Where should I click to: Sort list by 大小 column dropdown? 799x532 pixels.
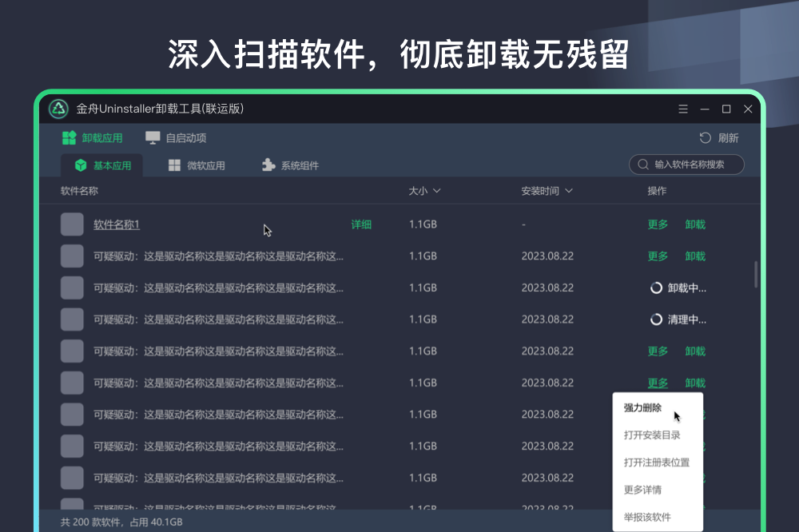pos(424,191)
